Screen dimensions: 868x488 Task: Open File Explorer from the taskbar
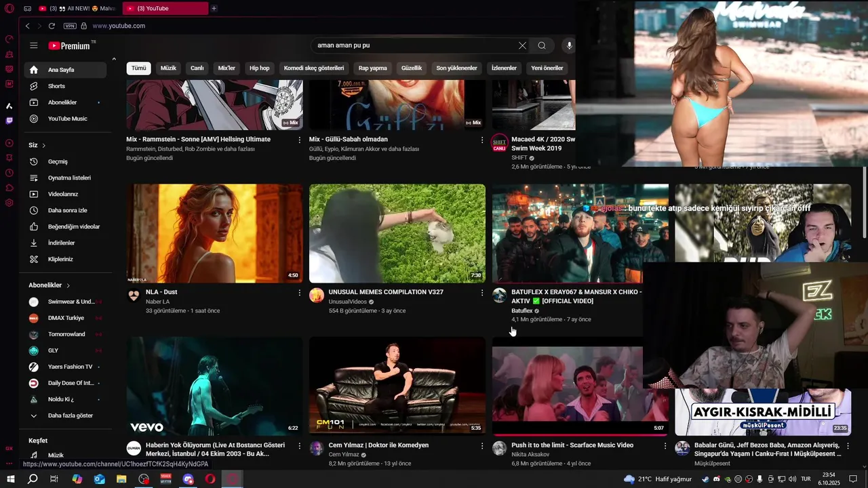click(121, 479)
